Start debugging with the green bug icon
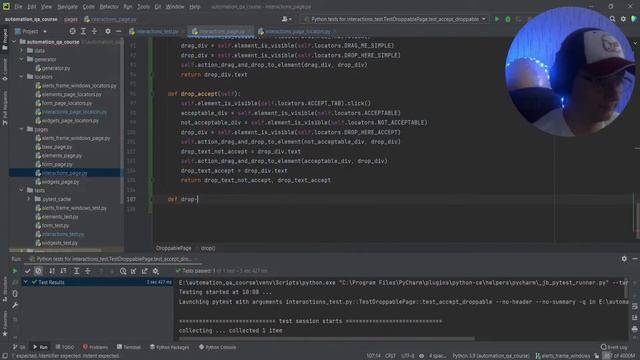This screenshot has width=640, height=360. click(x=508, y=19)
